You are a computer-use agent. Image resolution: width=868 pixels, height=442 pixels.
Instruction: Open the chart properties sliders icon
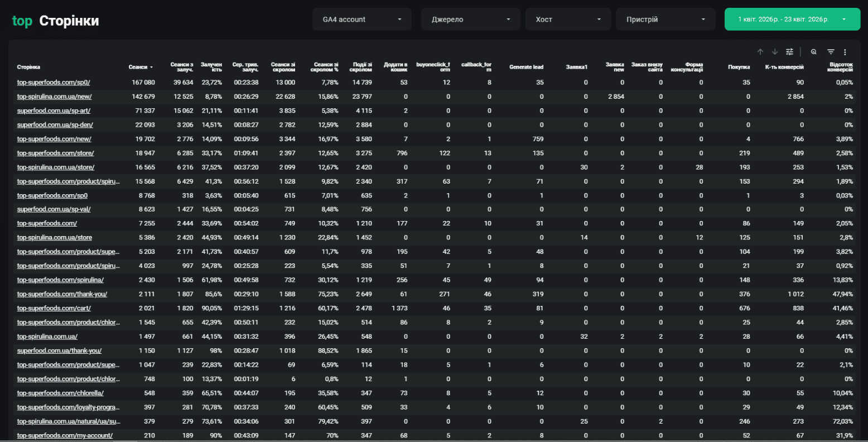[789, 52]
